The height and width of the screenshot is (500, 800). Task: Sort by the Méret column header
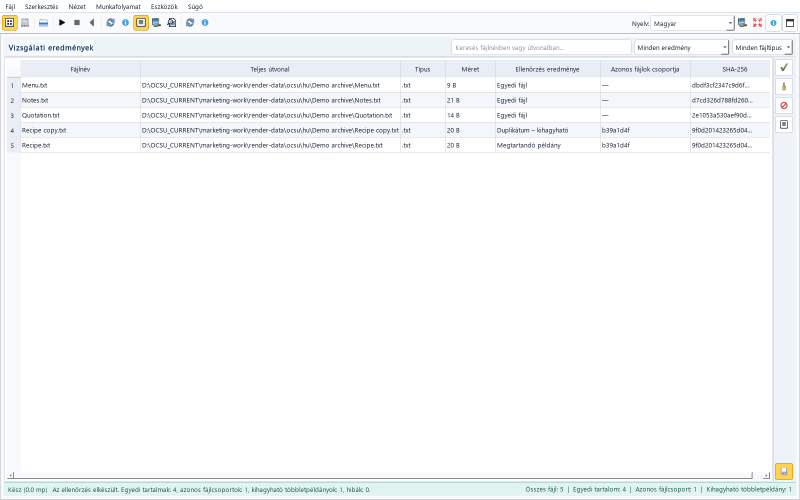pyautogui.click(x=470, y=69)
